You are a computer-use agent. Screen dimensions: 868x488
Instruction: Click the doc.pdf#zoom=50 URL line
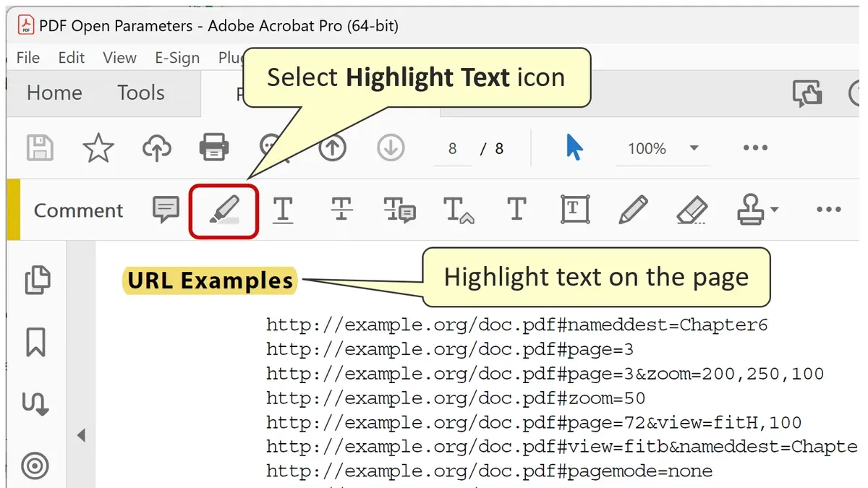pyautogui.click(x=456, y=398)
